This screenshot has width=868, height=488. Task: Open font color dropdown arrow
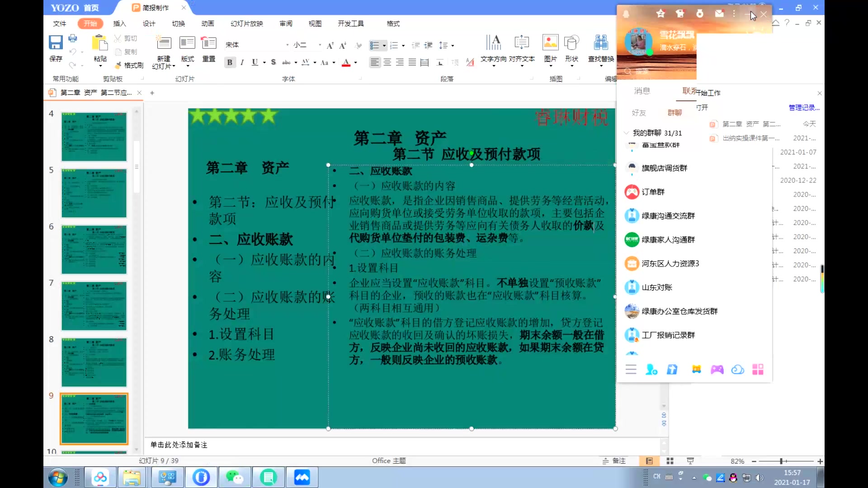(x=356, y=63)
